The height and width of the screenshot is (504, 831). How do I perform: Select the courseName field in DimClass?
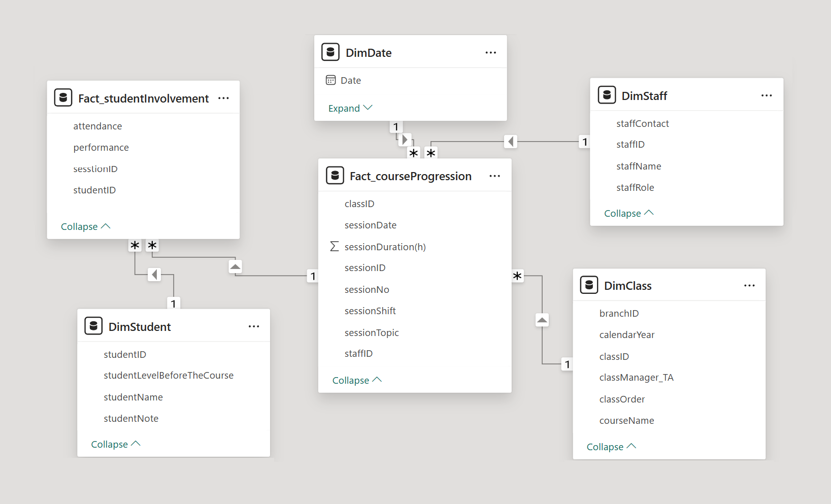click(626, 420)
